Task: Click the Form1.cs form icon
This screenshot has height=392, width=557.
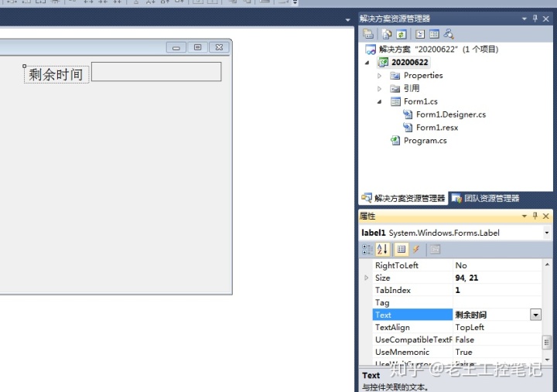Action: click(x=395, y=101)
